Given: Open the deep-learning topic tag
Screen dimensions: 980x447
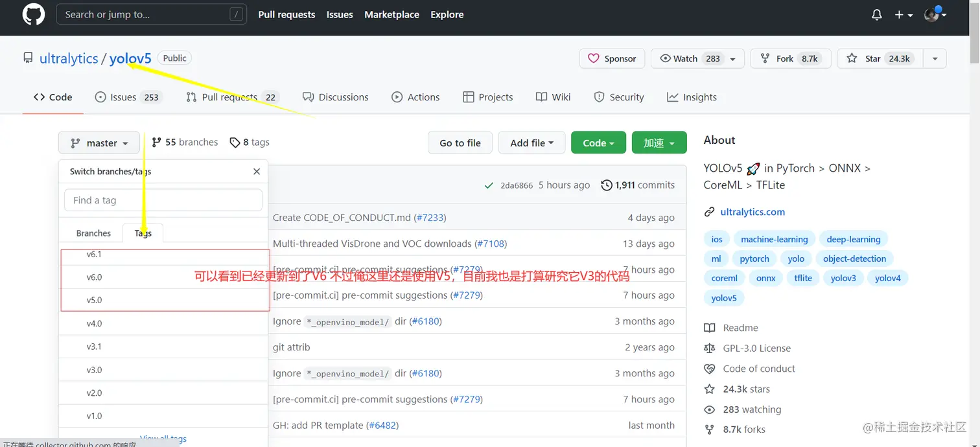Looking at the screenshot, I should (854, 239).
